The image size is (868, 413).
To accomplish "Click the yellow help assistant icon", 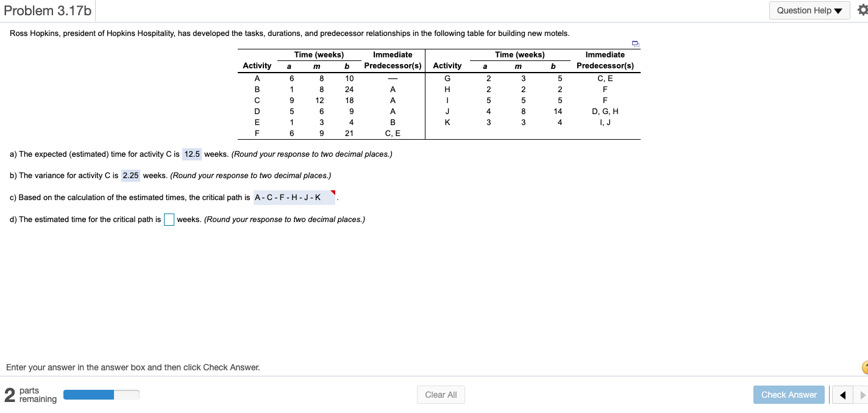I will tap(864, 367).
